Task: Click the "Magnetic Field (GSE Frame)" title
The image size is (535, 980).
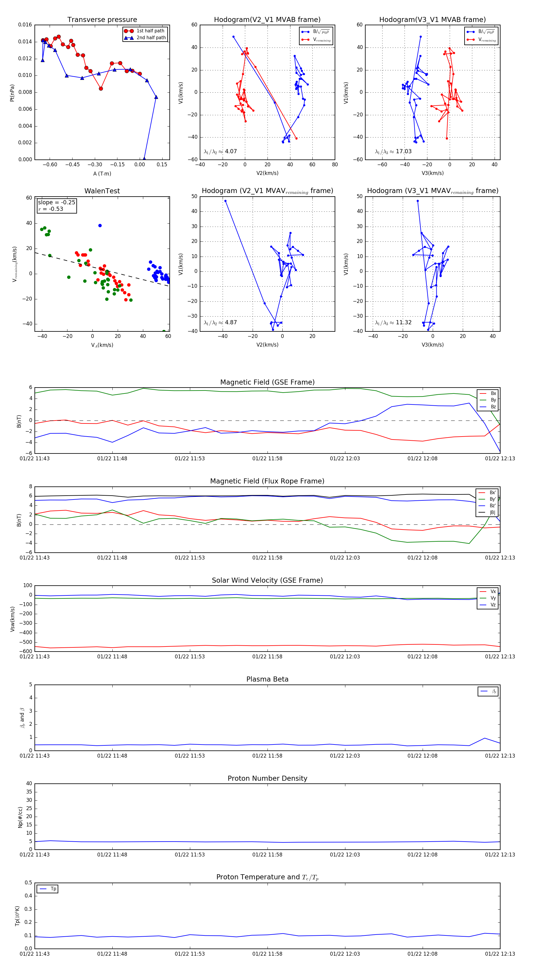Action: point(267,382)
